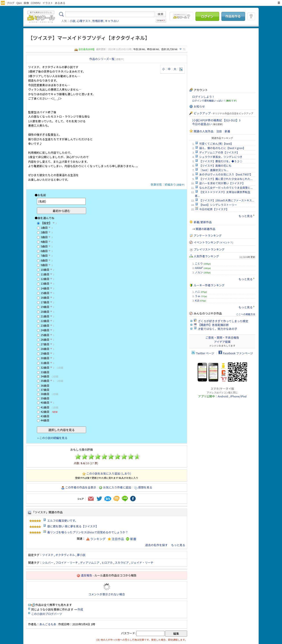Click the font size settings icon
This screenshot has width=282, height=644.
(181, 69)
